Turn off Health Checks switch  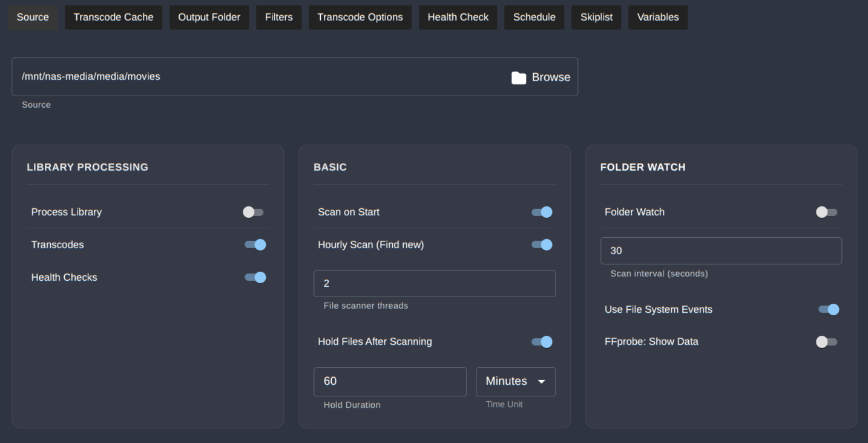(255, 277)
